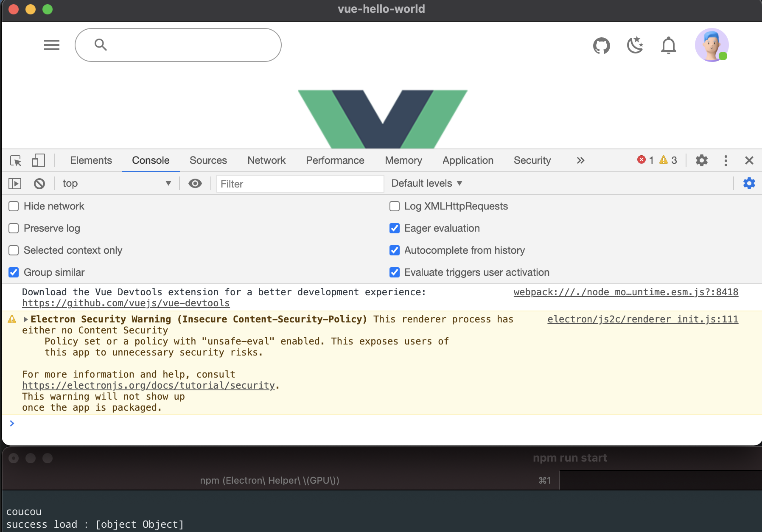Open electron renderer_init.js:111 source link
This screenshot has height=532, width=762.
click(x=643, y=319)
